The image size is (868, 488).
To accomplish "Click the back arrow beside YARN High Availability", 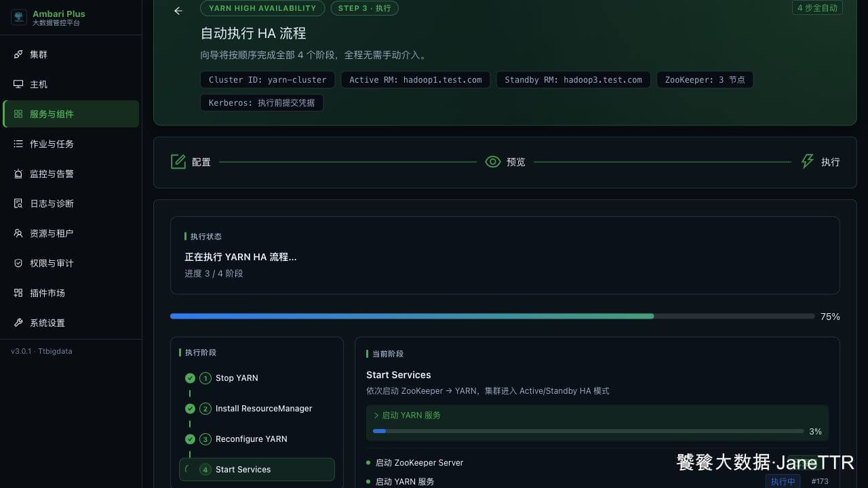I will click(178, 11).
